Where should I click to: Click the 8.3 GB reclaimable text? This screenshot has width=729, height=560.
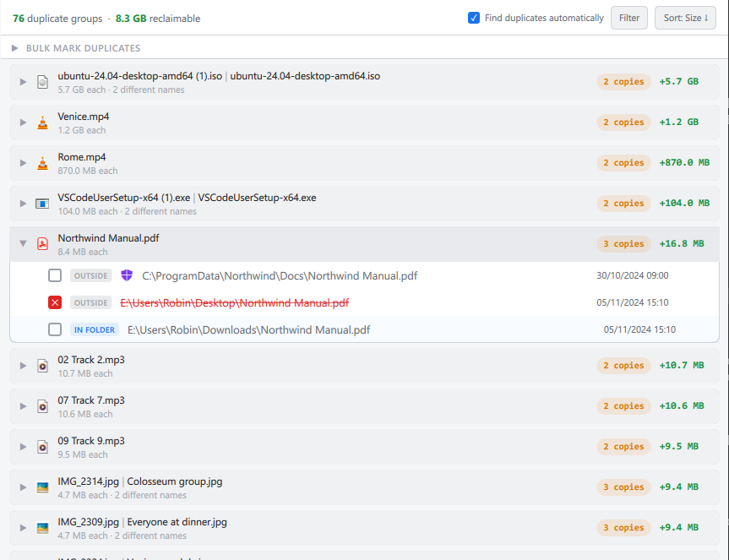(158, 19)
